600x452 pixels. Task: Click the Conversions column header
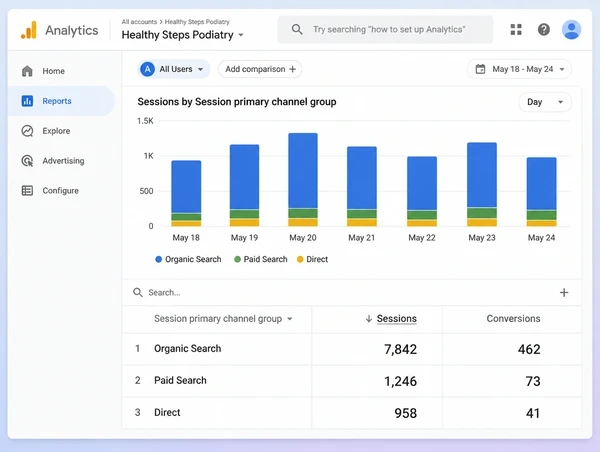point(513,319)
